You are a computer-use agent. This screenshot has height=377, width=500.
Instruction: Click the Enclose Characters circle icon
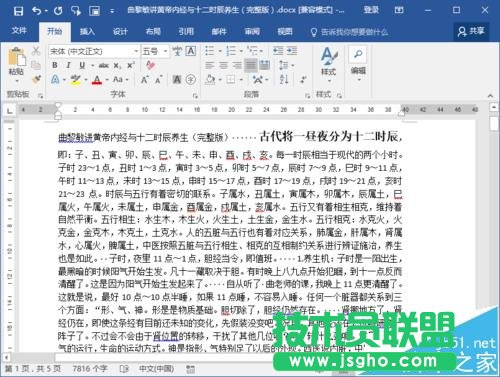tap(191, 79)
